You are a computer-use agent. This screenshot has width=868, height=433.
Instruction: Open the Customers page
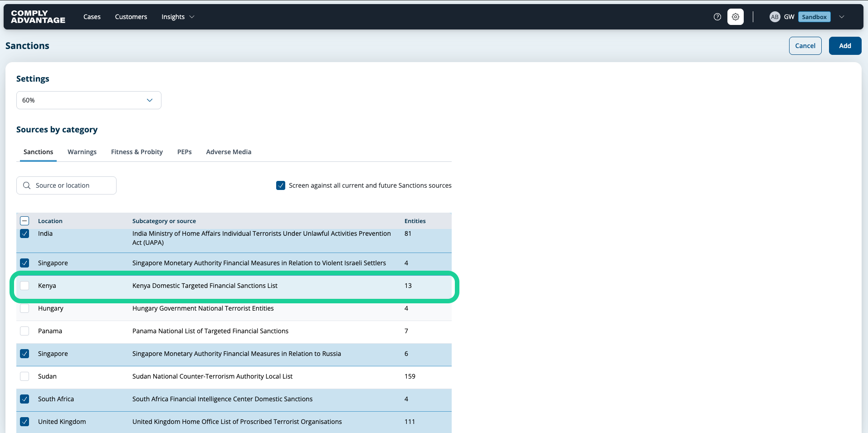click(131, 17)
